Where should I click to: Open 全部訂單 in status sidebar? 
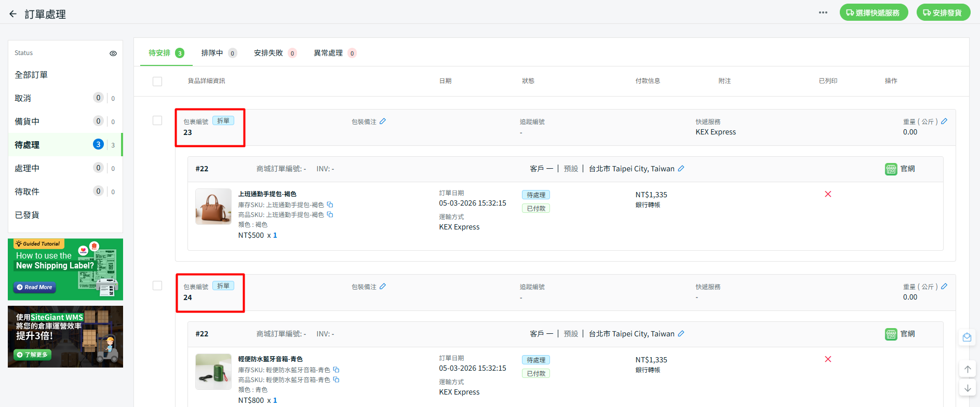[31, 75]
